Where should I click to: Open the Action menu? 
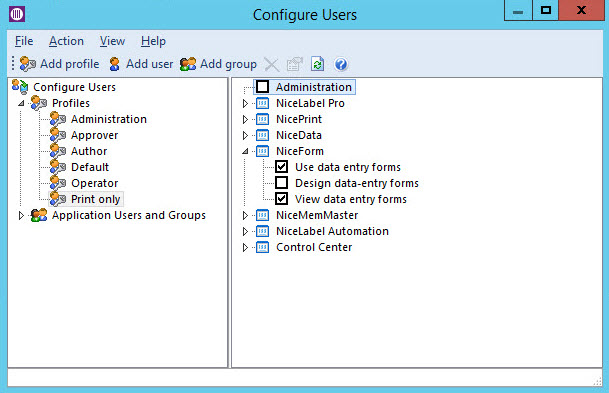tap(66, 41)
